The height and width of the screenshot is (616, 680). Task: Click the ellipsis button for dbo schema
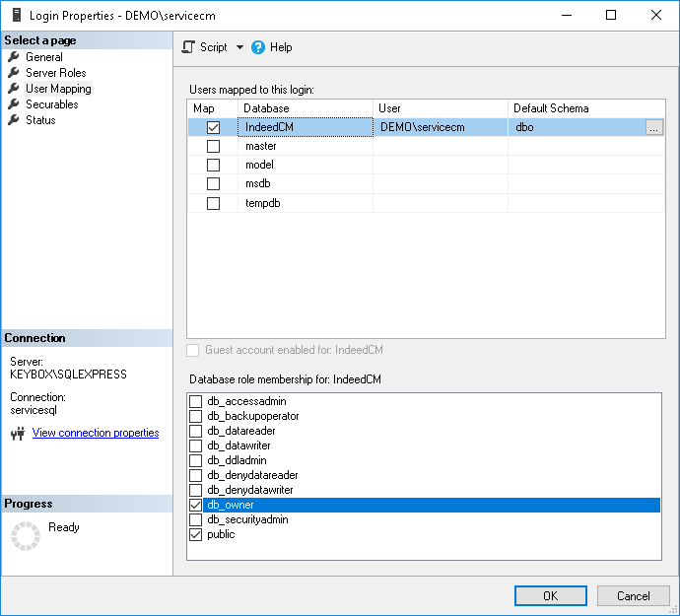pos(654,127)
